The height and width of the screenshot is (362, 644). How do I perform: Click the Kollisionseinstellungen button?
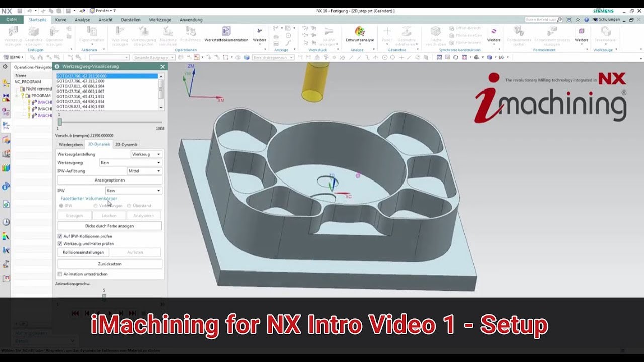84,252
